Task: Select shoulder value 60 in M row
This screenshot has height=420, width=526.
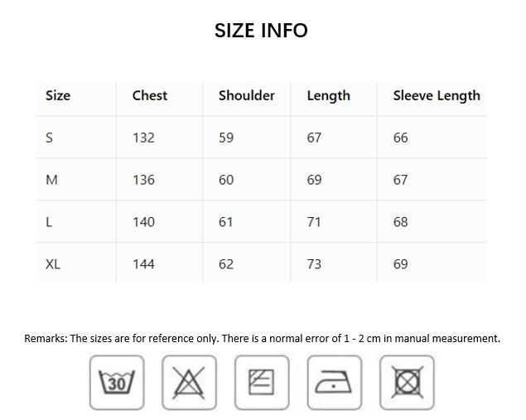Action: point(226,180)
